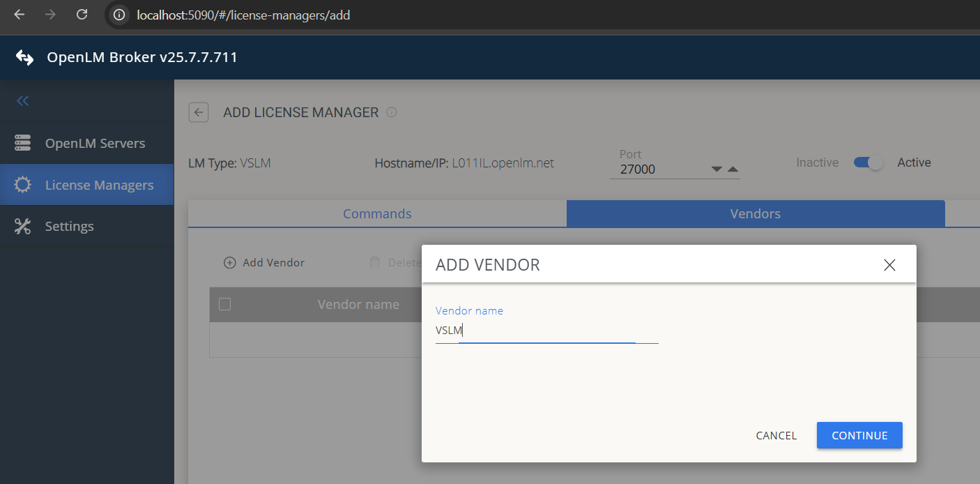Collapse the sidebar with the double chevron

(22, 100)
